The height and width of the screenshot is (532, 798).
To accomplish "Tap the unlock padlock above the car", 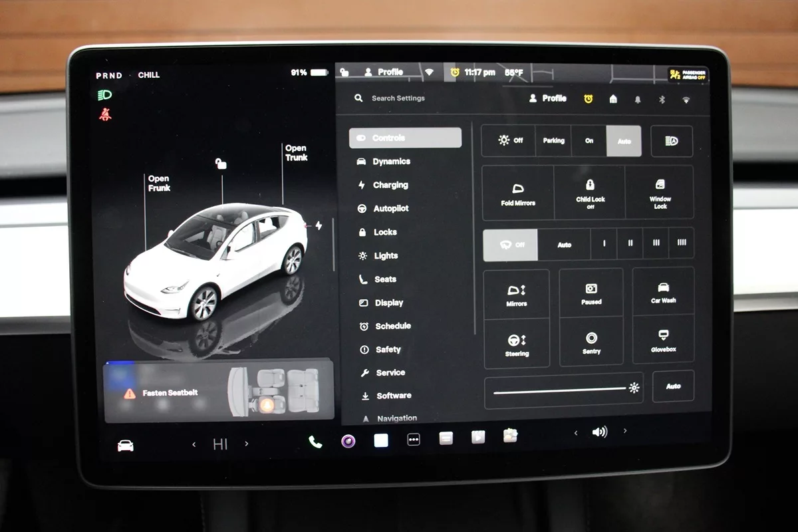I will 221,164.
